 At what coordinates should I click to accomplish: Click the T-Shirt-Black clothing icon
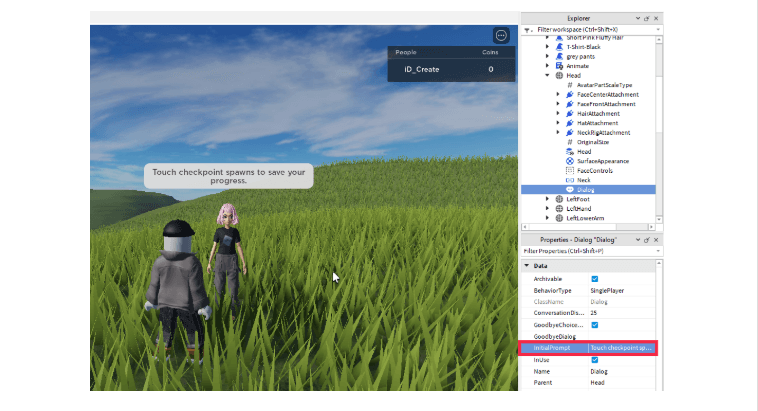tap(559, 46)
